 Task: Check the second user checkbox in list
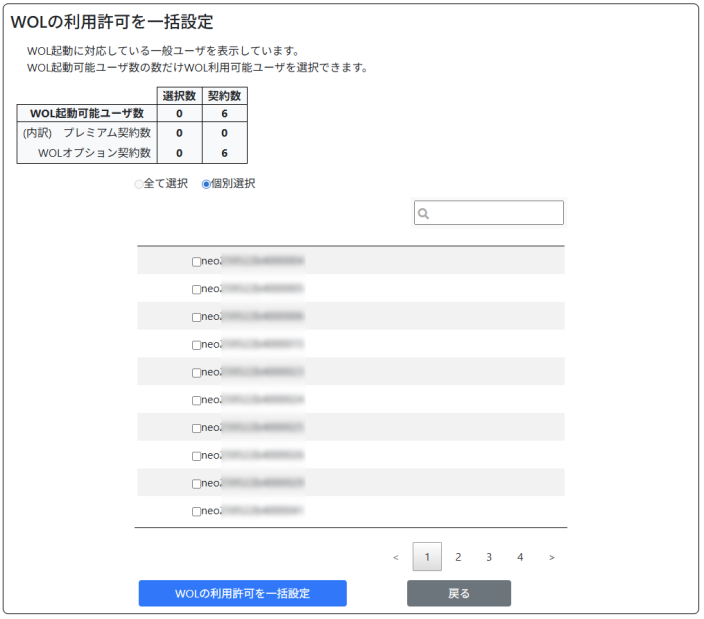(x=196, y=289)
